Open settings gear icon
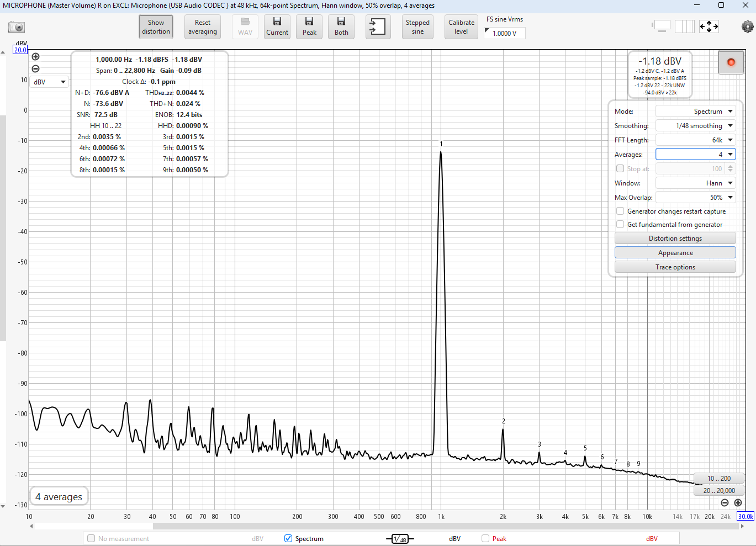Viewport: 756px width, 546px height. [747, 26]
